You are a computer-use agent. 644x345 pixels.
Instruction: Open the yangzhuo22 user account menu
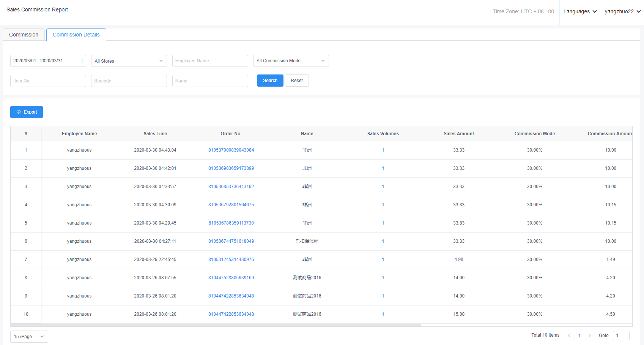(622, 12)
